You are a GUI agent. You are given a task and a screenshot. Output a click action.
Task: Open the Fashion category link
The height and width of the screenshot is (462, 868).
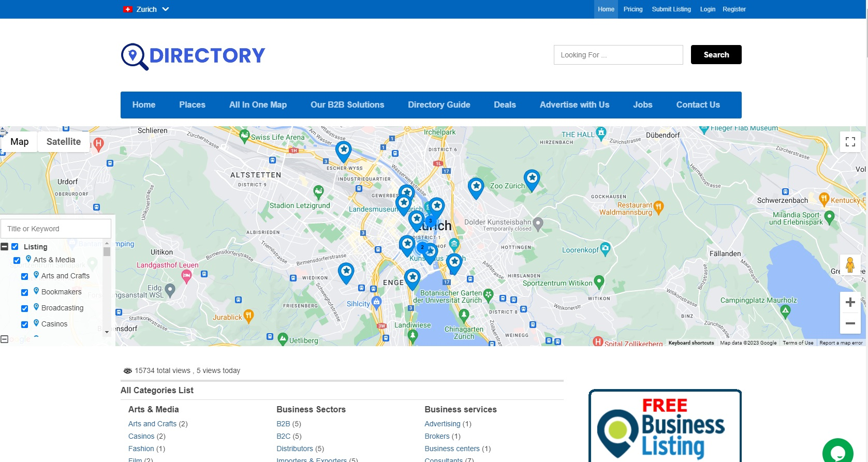(141, 449)
